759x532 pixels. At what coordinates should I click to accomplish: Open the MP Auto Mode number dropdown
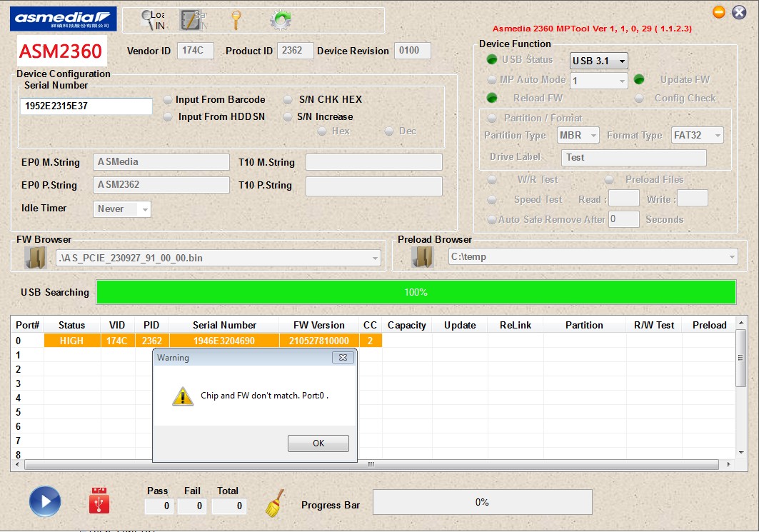[599, 81]
